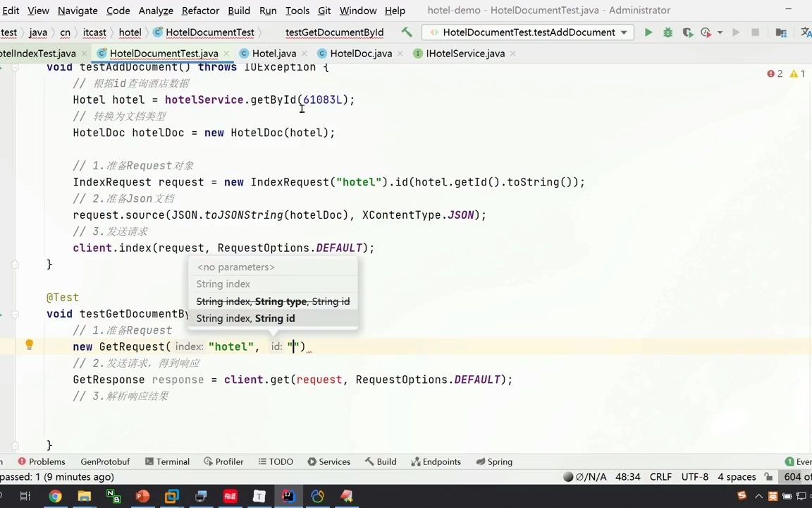Change line separator via the CRLF widget
812x508 pixels.
[x=660, y=477]
